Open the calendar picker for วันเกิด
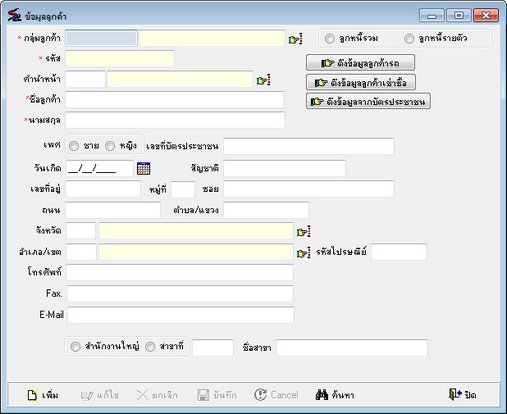The image size is (507, 414). [144, 168]
